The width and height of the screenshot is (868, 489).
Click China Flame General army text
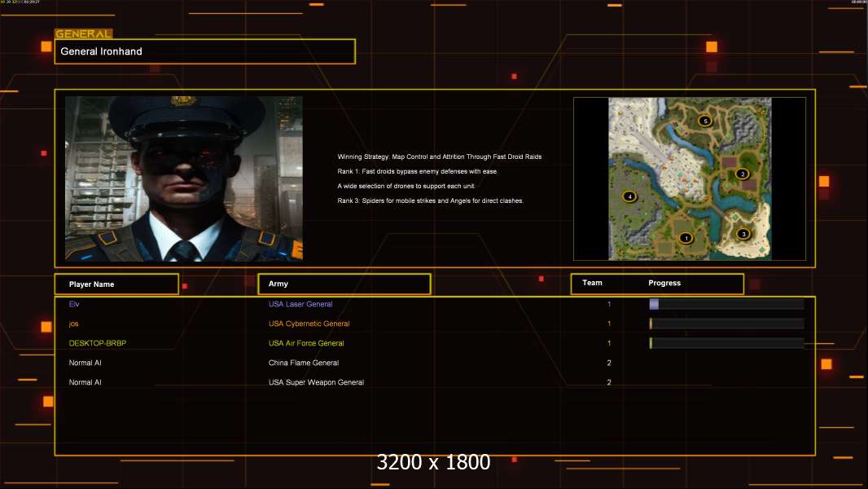[304, 363]
